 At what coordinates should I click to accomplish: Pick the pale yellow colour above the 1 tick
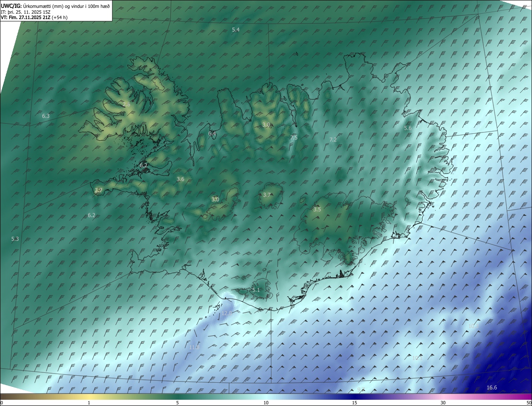[89, 396]
